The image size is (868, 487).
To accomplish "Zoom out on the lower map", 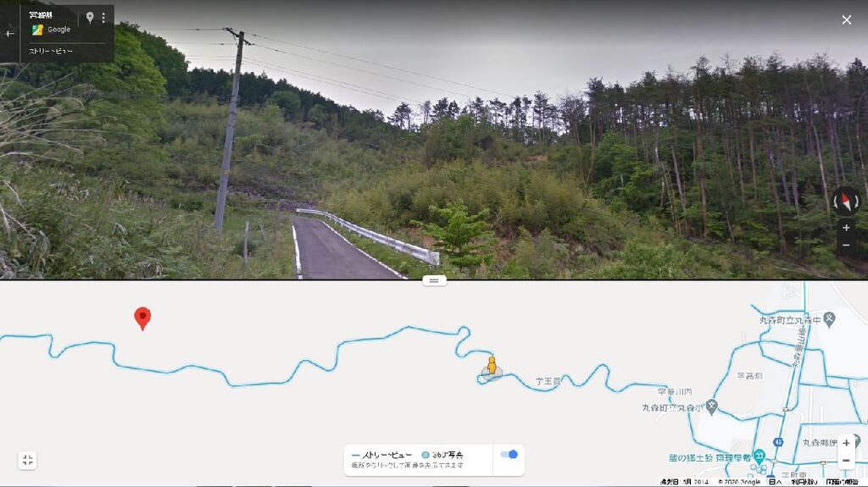I will pos(846,461).
